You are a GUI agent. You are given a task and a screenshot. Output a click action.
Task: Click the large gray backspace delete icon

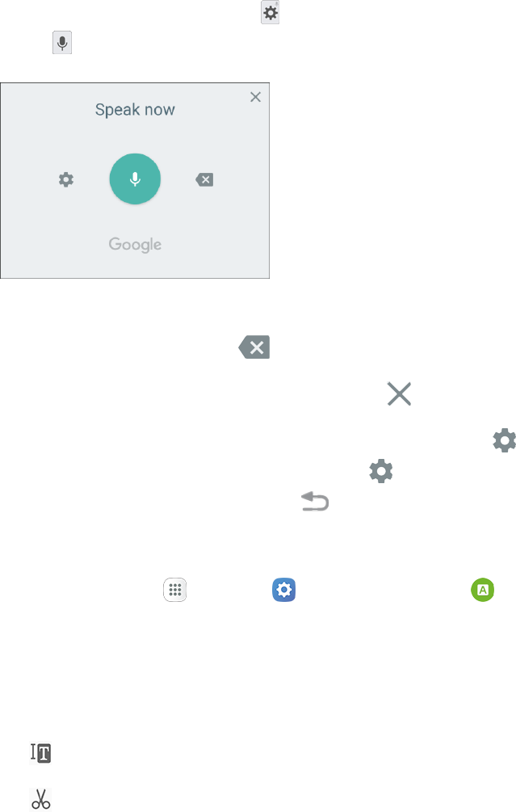pyautogui.click(x=254, y=347)
